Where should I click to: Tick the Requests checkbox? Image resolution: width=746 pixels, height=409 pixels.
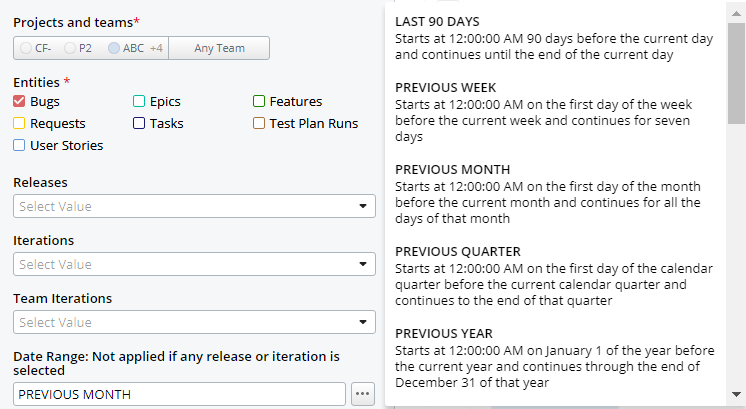click(19, 124)
